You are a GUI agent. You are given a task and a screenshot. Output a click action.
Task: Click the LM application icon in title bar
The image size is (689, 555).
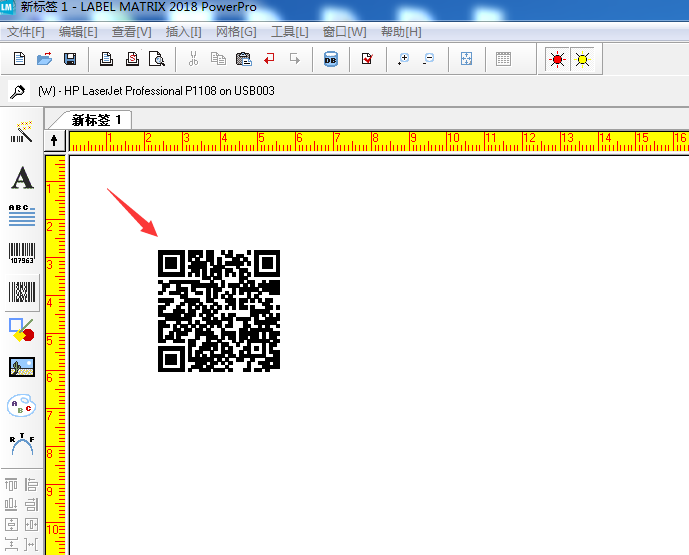[x=7, y=7]
